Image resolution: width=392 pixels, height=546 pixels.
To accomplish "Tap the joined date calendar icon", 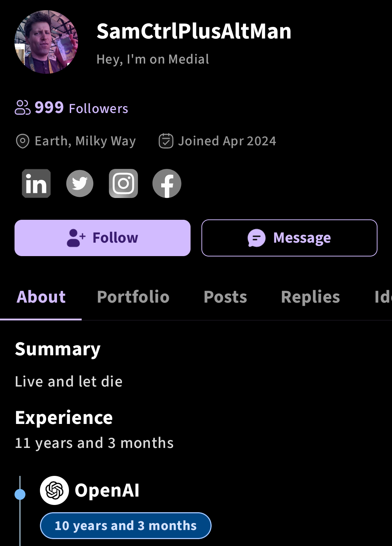I will tap(166, 141).
